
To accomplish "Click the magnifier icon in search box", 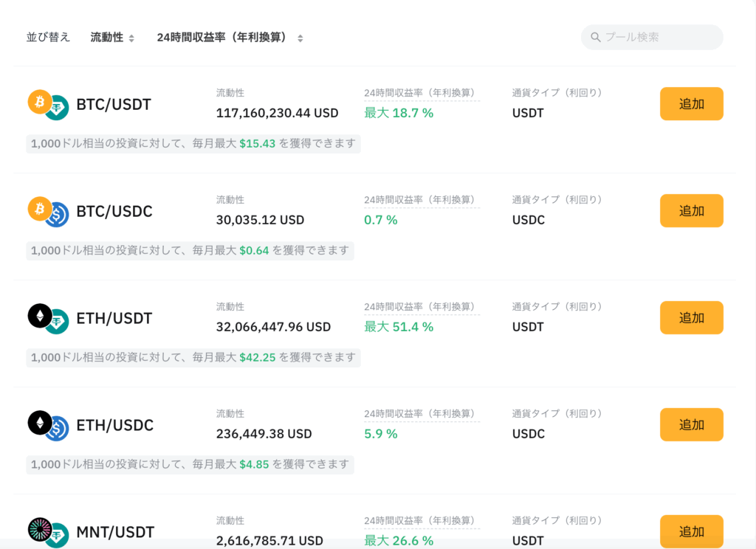I will pos(596,37).
